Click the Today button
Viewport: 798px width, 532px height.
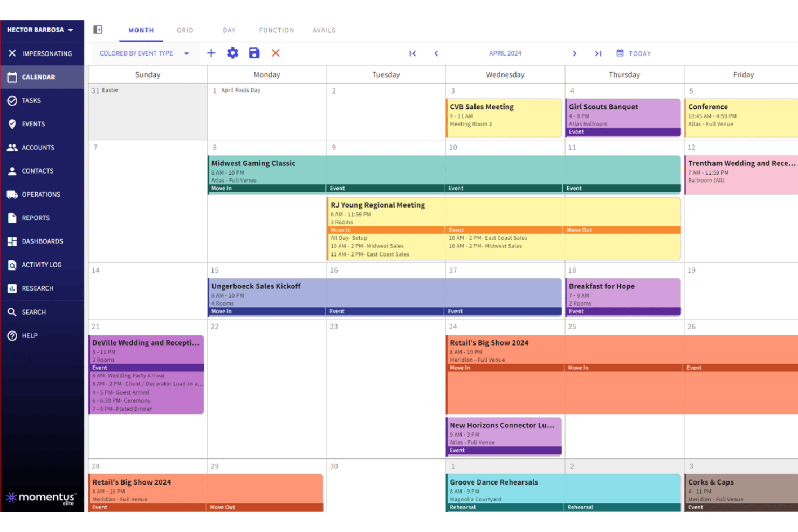tap(634, 53)
